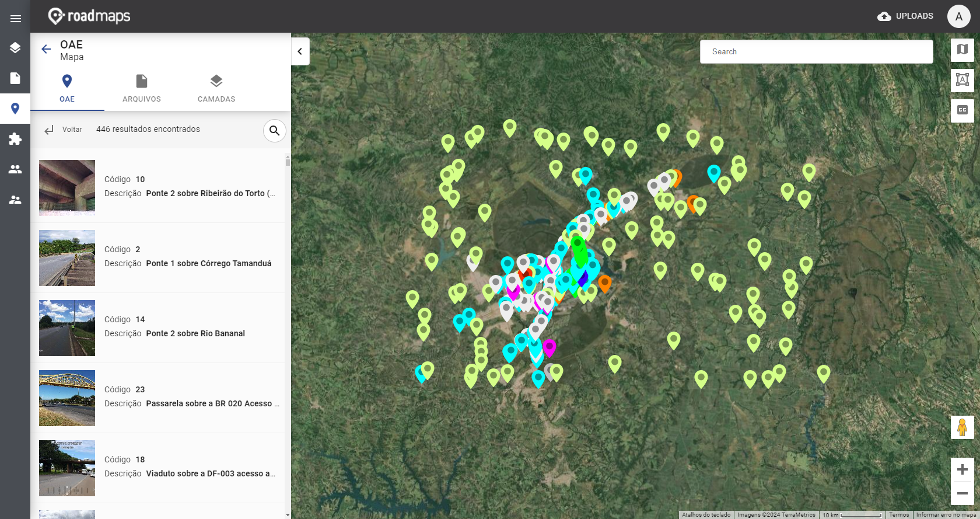Switch to the Arquivos tab
The image size is (980, 519).
pos(142,89)
